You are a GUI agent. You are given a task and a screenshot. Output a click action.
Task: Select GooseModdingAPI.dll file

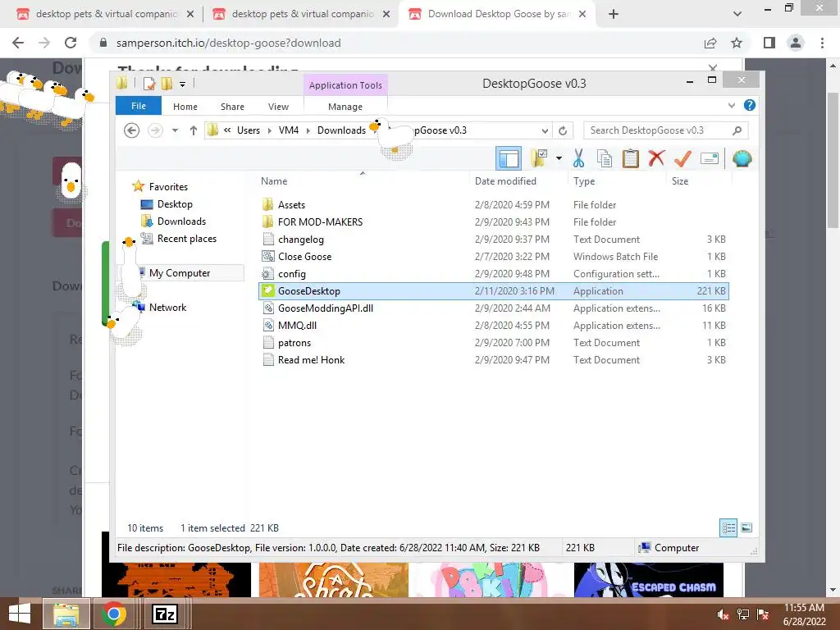tap(325, 308)
